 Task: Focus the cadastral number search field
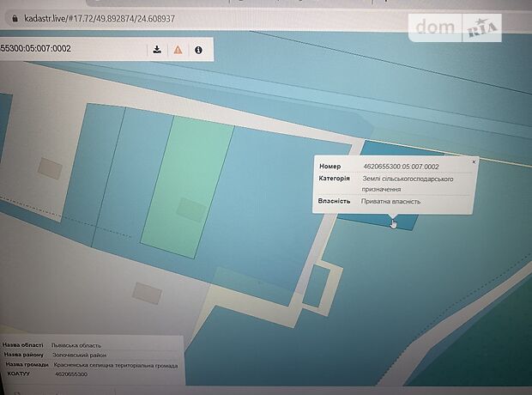pyautogui.click(x=69, y=50)
